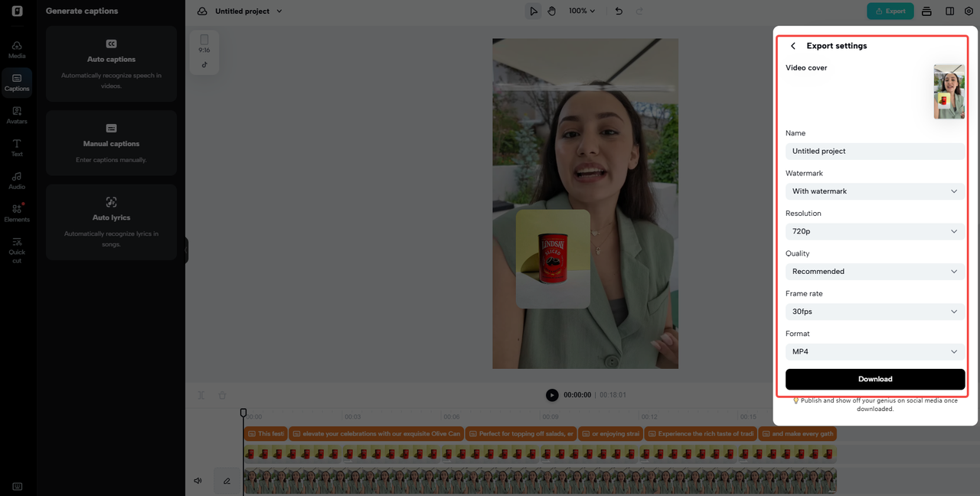Screen dimensions: 980x496
Task: Select Manual captions option
Action: pos(111,142)
